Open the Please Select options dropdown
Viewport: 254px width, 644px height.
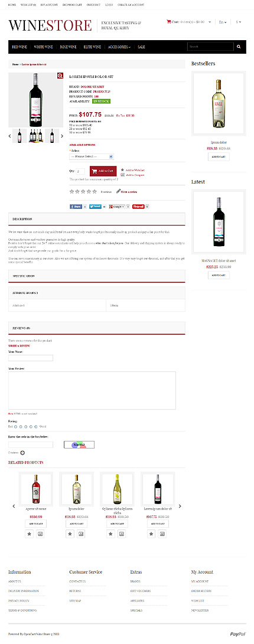pos(92,156)
